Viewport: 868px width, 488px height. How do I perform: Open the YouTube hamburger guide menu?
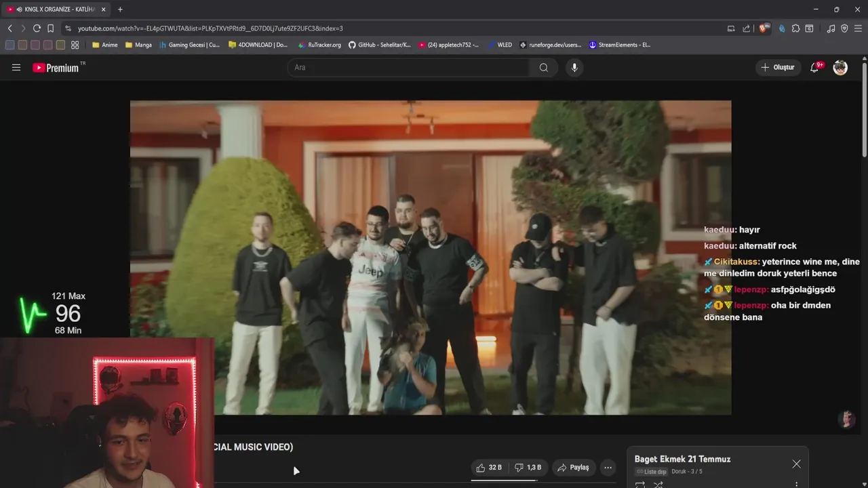[16, 68]
